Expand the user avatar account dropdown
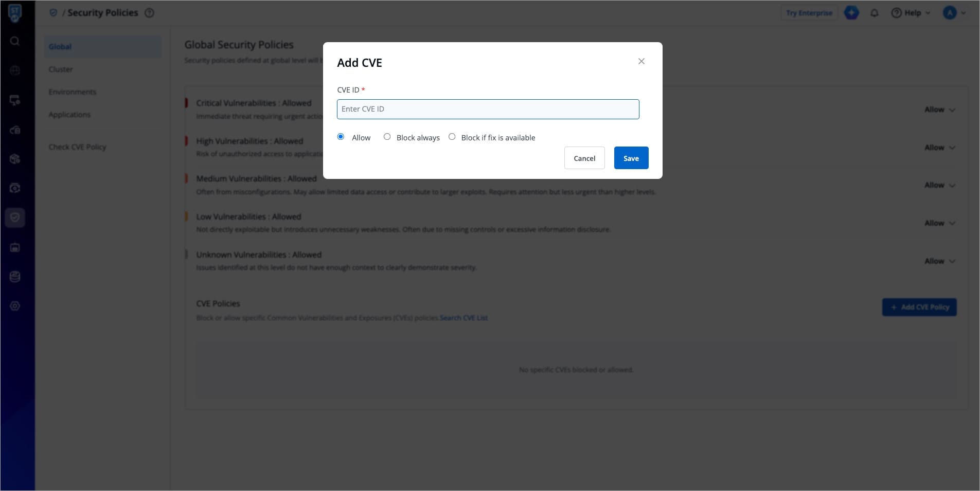Screen dimensions: 980x491 click(x=954, y=13)
